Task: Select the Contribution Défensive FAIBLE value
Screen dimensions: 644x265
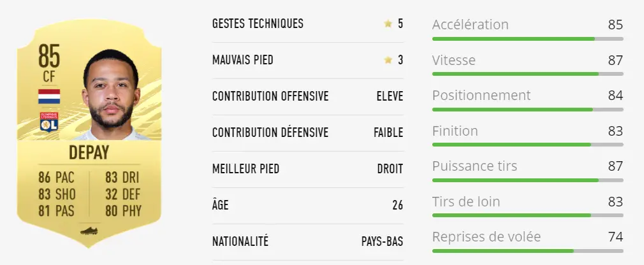Action: pyautogui.click(x=388, y=132)
